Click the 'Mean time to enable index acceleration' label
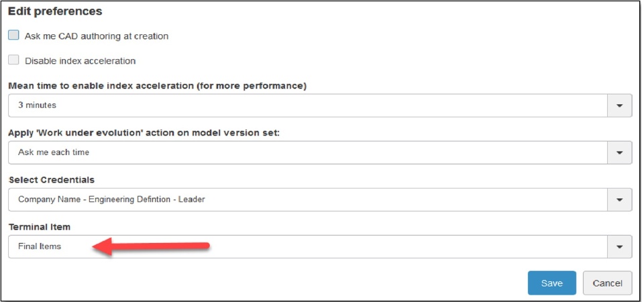644x302 pixels. [157, 86]
